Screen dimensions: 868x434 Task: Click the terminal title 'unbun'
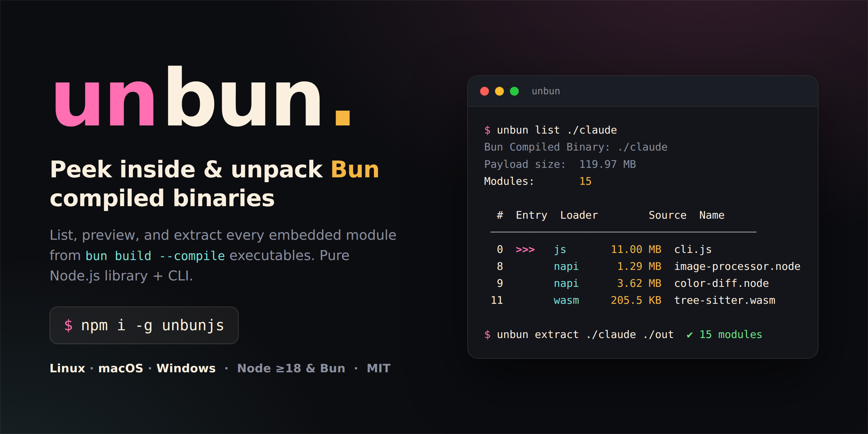[x=546, y=91]
